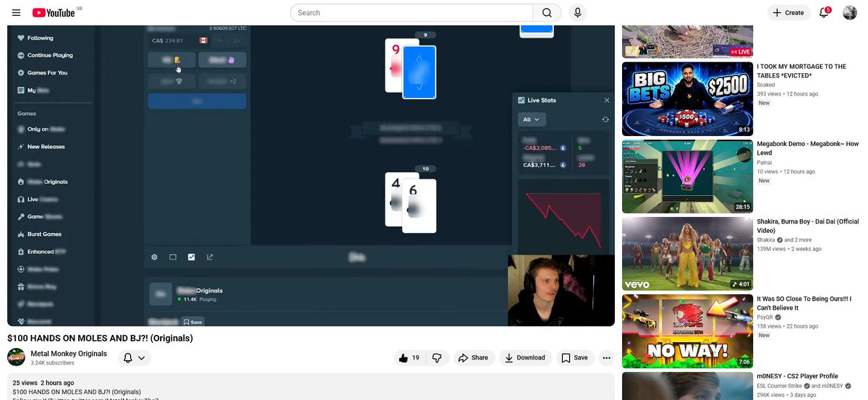Click 'It Was SO Close To Being Ours!!!' title
The width and height of the screenshot is (868, 400).
(804, 303)
